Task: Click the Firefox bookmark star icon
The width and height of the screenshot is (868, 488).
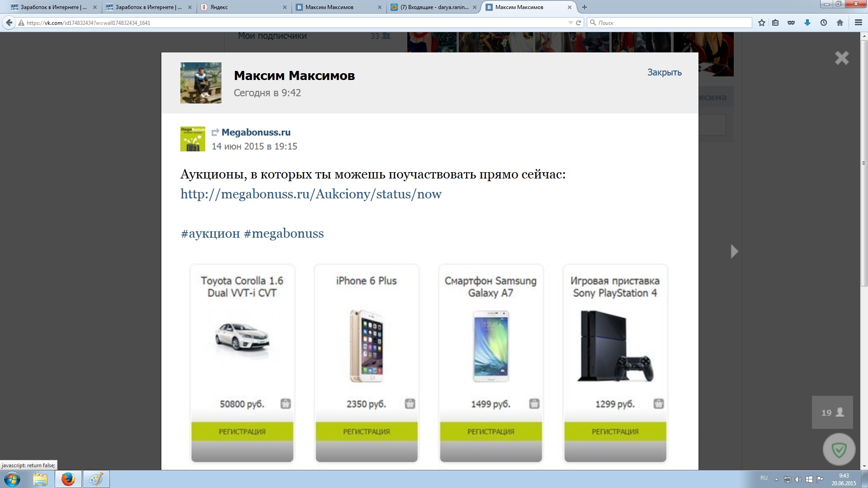Action: (x=762, y=23)
